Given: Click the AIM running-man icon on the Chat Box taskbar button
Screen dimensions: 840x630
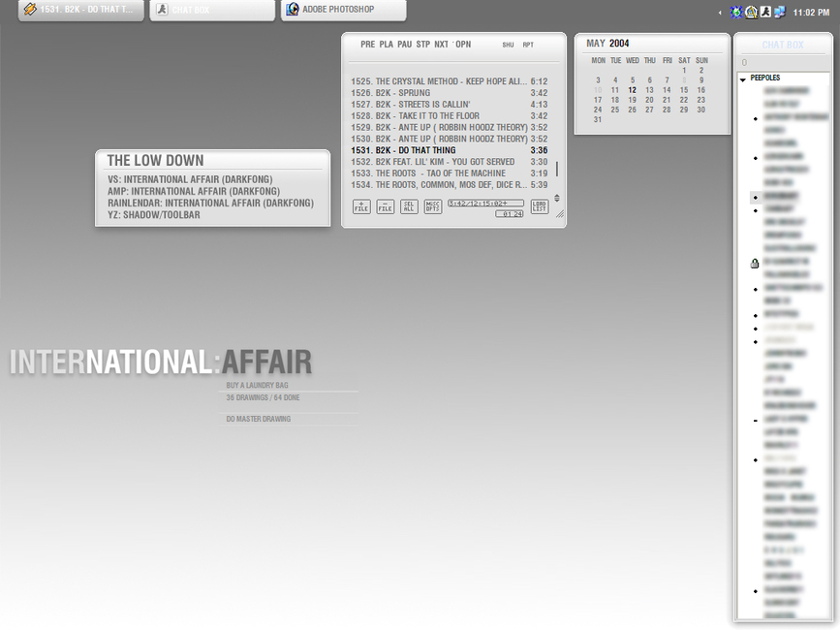Looking at the screenshot, I should coord(162,9).
